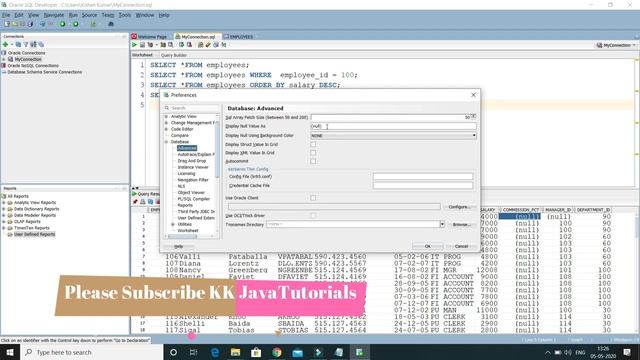Click the filter funnel icon in the Connections panel
Viewport: 640px width, 360px height.
point(26,44)
